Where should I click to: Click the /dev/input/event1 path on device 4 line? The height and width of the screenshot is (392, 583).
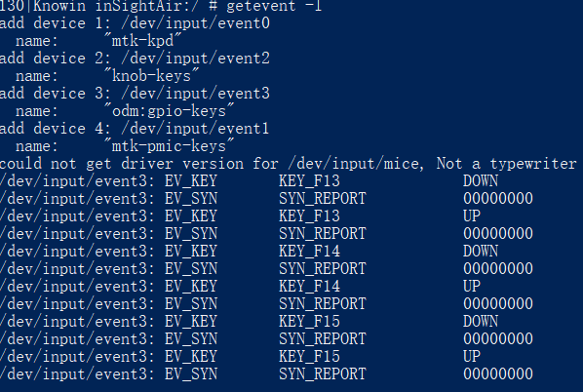(195, 129)
